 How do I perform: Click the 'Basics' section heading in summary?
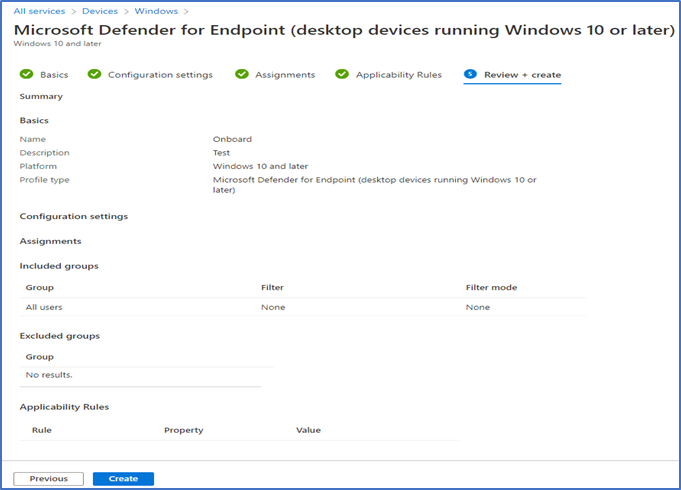click(34, 120)
